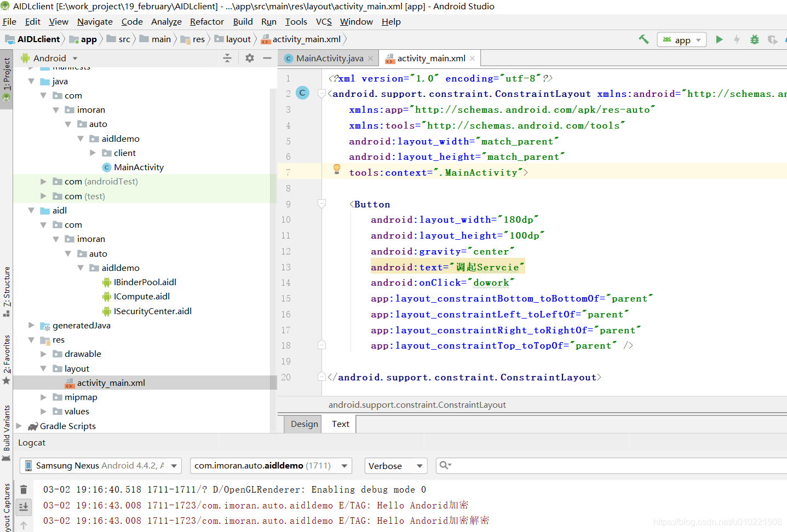Open the File menu
The height and width of the screenshot is (532, 787).
[9, 21]
